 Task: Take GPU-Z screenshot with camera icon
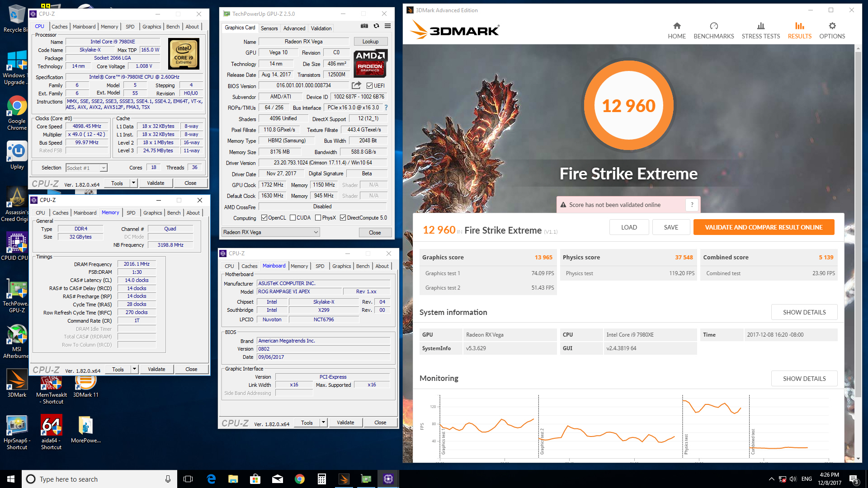click(x=364, y=26)
